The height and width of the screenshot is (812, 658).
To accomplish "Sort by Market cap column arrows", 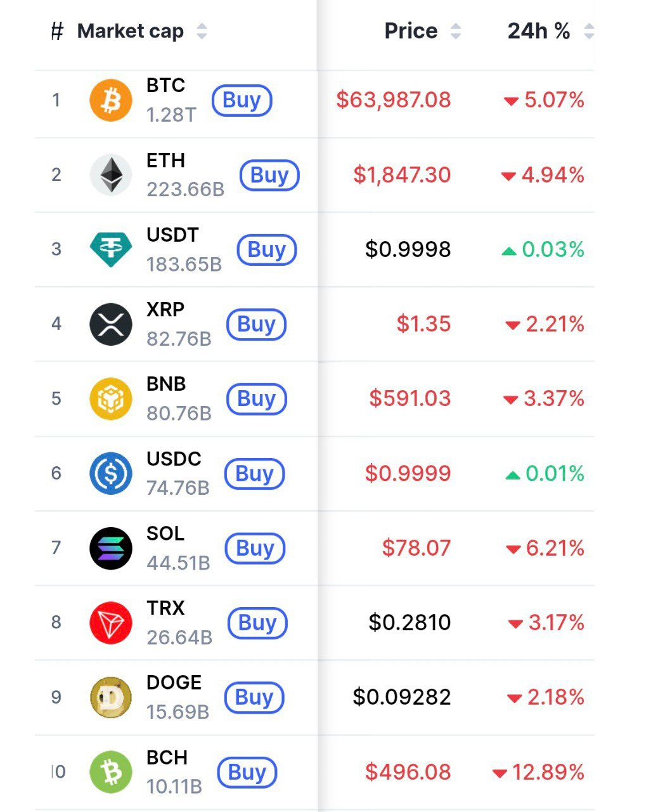I will pos(202,31).
